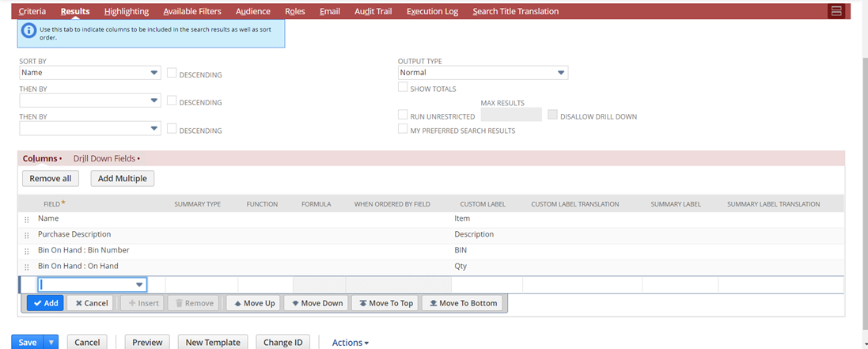
Task: Enable the Show Totals checkbox
Action: click(x=403, y=87)
